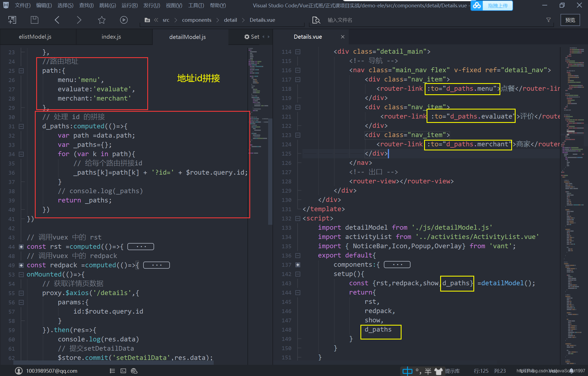Open the 文件(F) menu

[23, 5]
